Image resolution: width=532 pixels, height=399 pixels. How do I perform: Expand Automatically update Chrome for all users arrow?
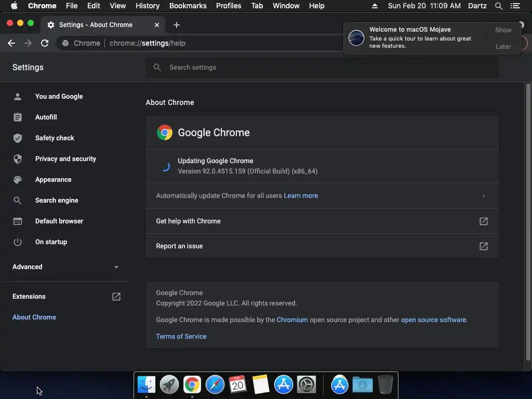[x=484, y=196]
